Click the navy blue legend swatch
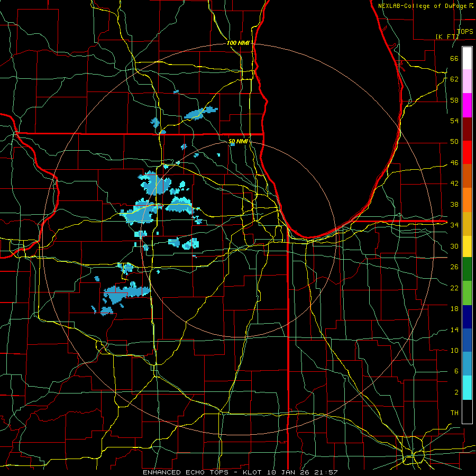476x476 pixels. click(x=467, y=317)
